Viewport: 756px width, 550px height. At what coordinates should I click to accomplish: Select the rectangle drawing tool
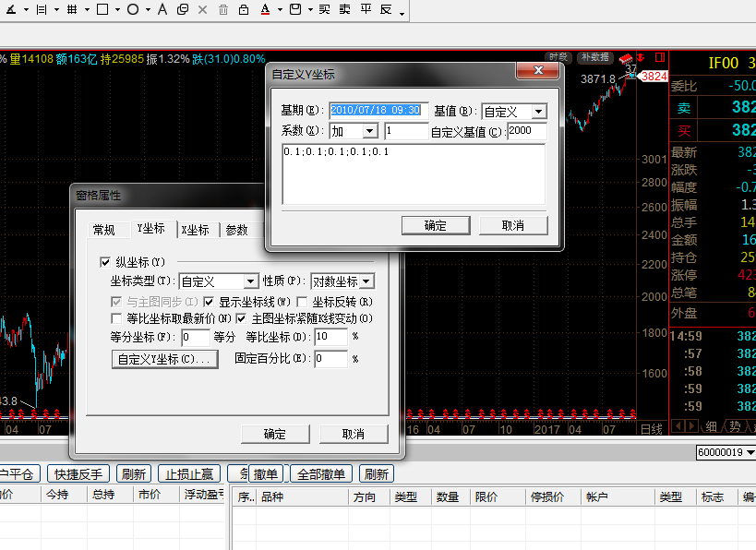(102, 9)
